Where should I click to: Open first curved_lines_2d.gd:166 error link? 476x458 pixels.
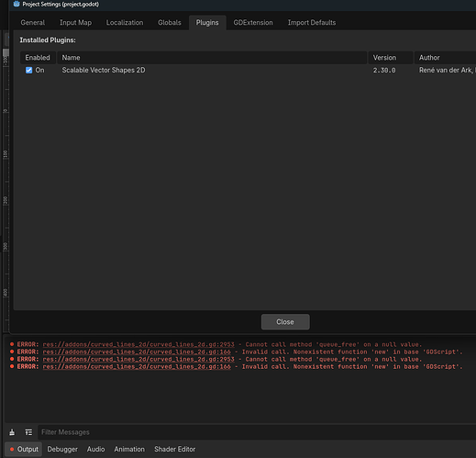[x=137, y=352]
